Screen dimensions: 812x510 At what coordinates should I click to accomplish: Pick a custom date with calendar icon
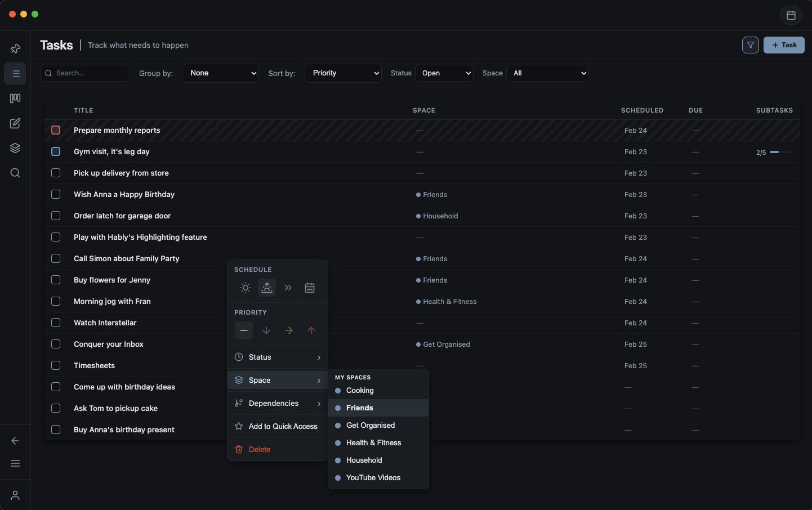309,288
